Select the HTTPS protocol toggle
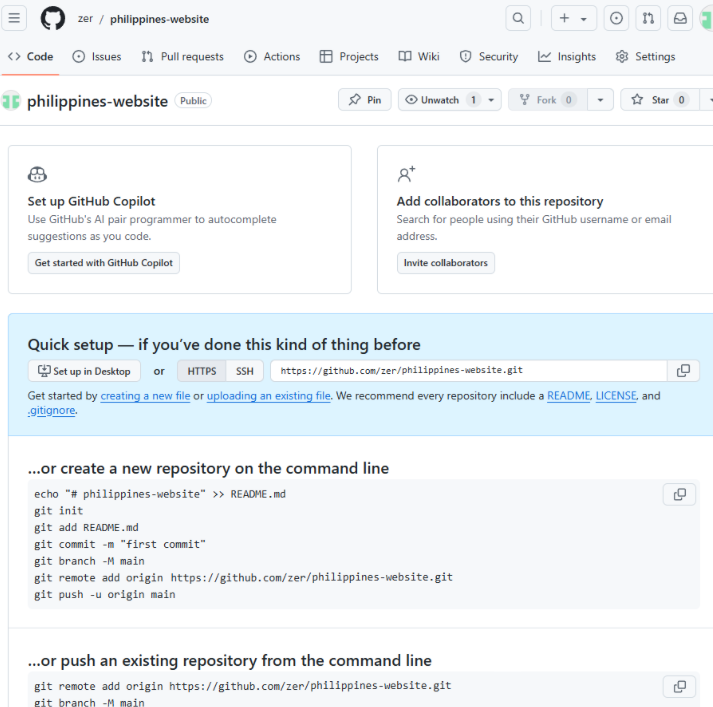 [202, 371]
